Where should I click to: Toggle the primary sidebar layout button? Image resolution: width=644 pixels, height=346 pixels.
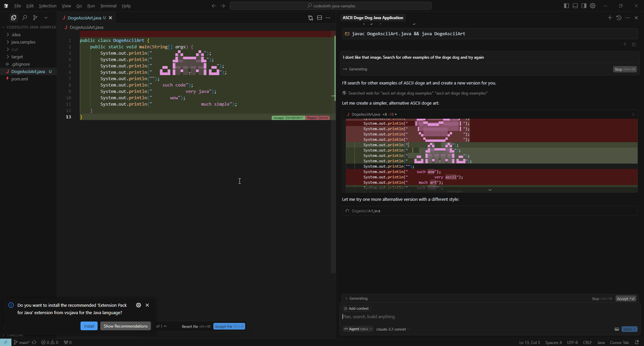(x=567, y=6)
